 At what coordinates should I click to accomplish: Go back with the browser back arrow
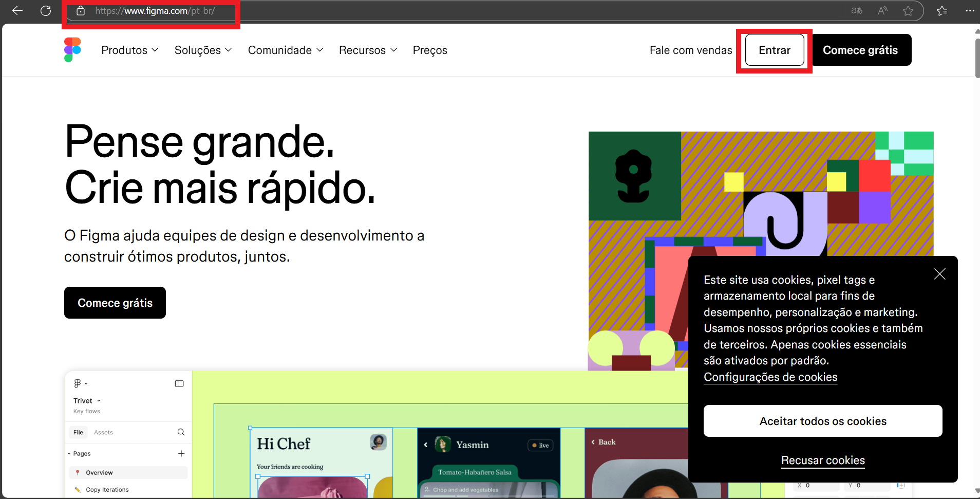[x=17, y=11]
